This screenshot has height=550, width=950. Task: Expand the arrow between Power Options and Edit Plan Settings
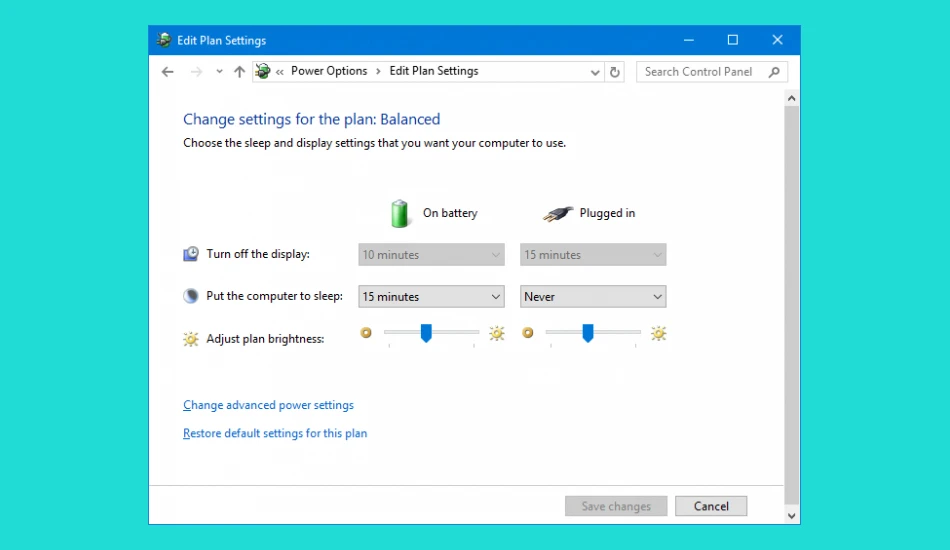point(378,71)
